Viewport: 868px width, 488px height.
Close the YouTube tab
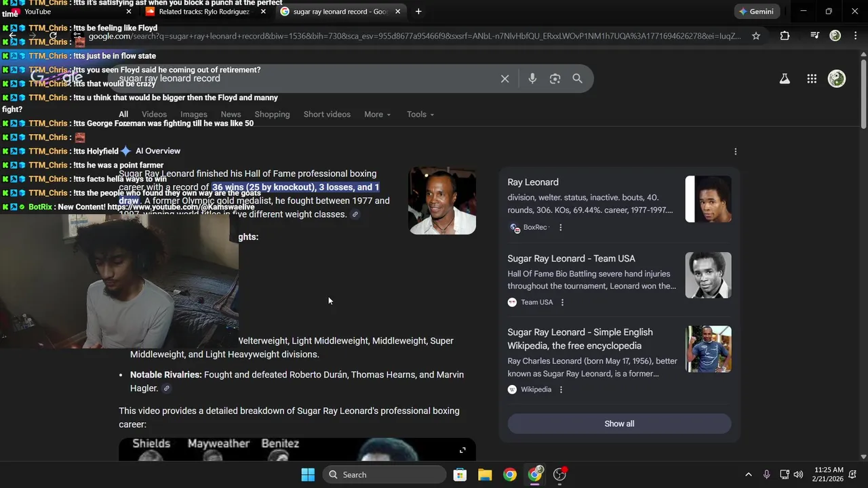point(129,12)
